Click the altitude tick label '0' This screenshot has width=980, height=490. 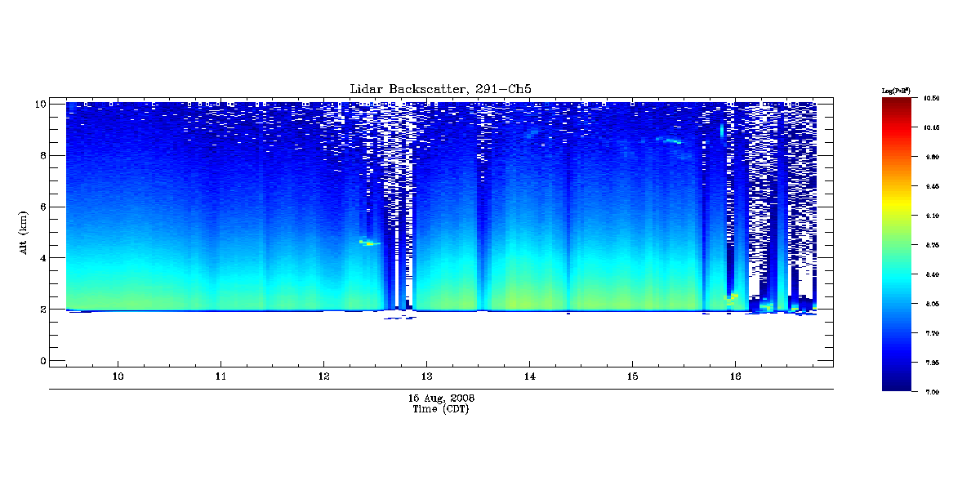point(42,361)
